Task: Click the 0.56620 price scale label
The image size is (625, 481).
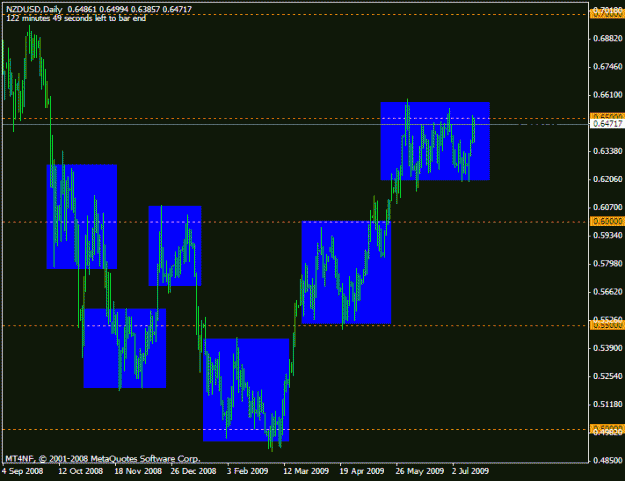Action: [607, 292]
